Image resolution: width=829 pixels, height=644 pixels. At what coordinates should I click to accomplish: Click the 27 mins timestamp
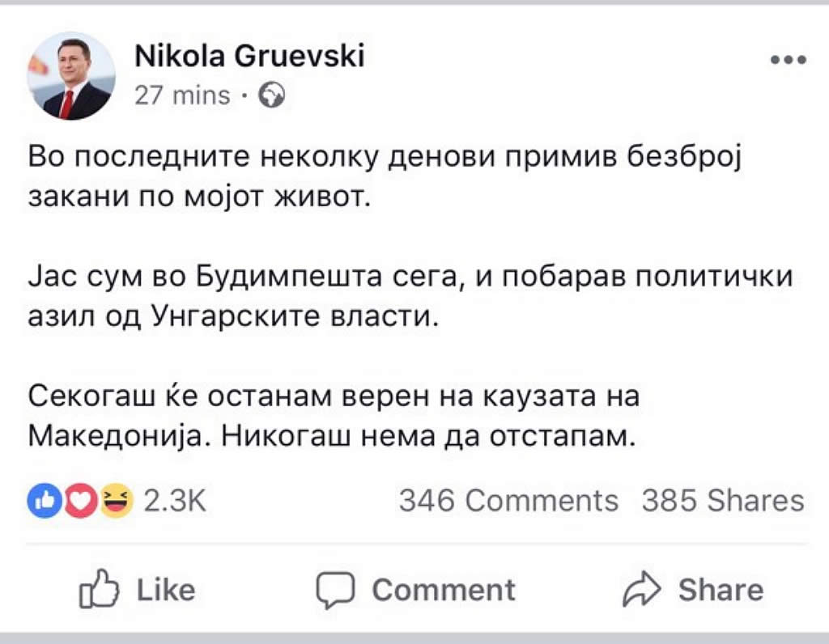[181, 96]
